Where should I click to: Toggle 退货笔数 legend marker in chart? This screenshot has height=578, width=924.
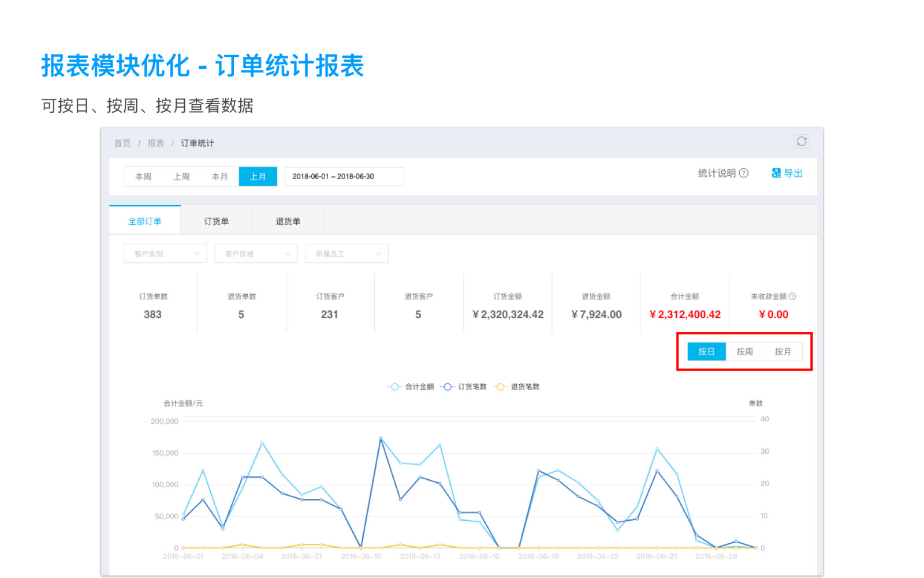pyautogui.click(x=500, y=387)
